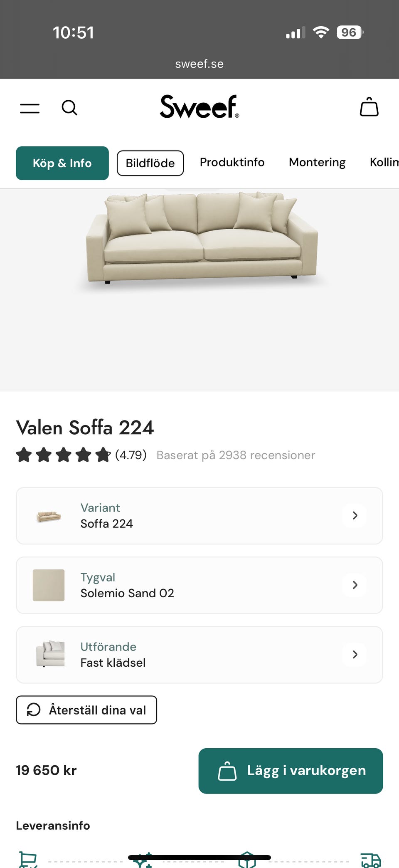
Task: Open the hamburger navigation menu
Action: tap(30, 108)
